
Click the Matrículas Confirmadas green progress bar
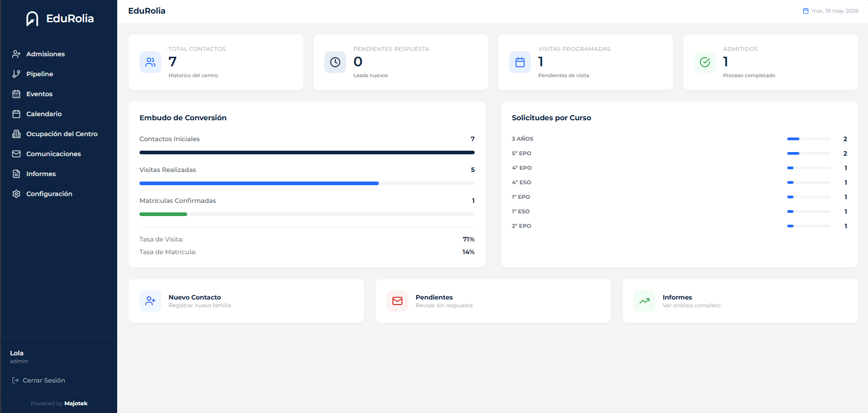(x=163, y=214)
